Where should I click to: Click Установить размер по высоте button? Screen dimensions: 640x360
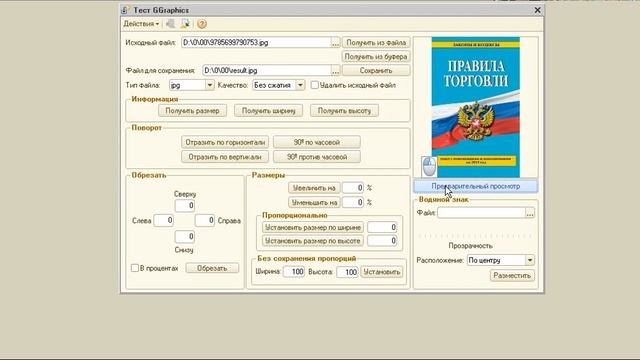(313, 241)
